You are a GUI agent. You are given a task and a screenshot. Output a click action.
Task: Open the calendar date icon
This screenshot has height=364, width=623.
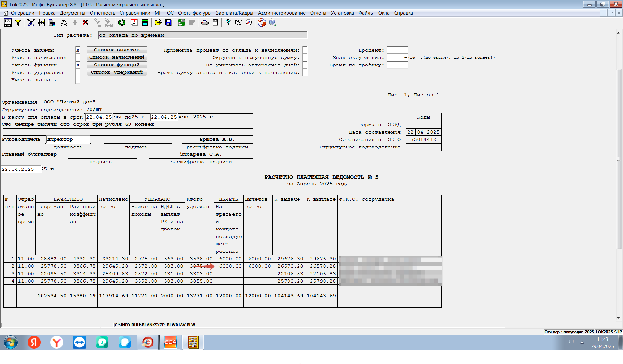click(x=134, y=22)
